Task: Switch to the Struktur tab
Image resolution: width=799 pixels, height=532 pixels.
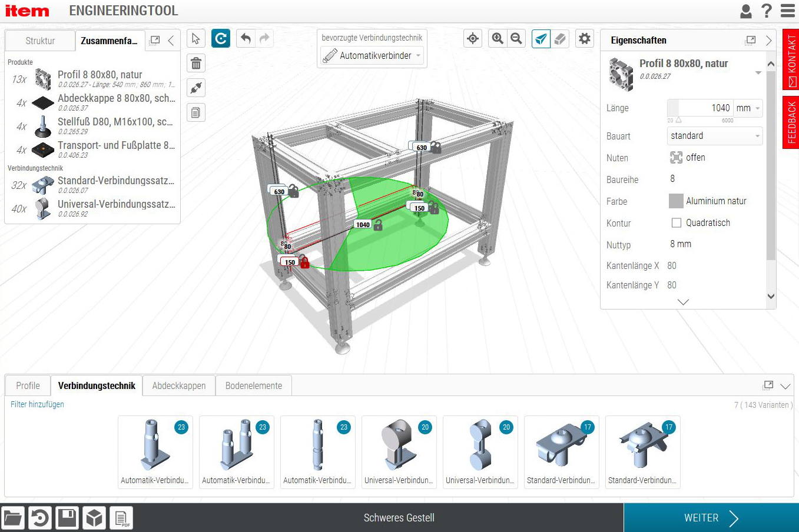Action: click(x=39, y=41)
